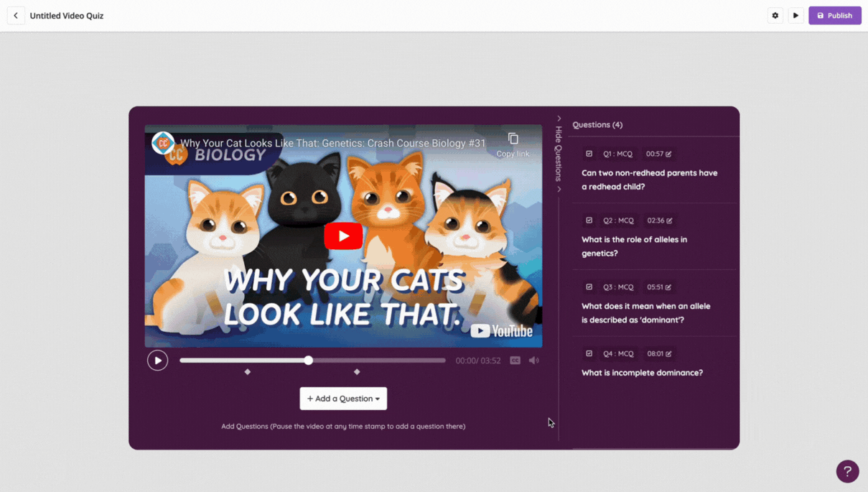The height and width of the screenshot is (492, 868).
Task: Click the unplayed part of the progress bar
Action: tap(379, 361)
